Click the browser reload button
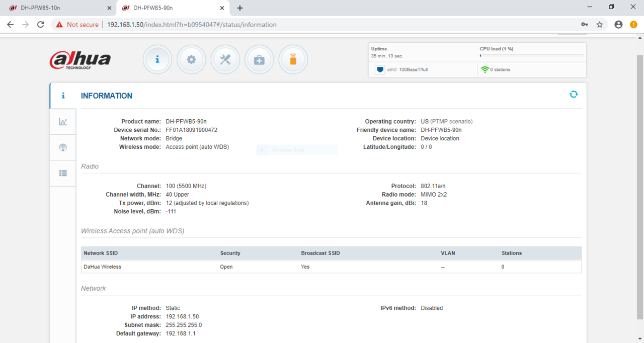This screenshot has width=644, height=343. (41, 24)
